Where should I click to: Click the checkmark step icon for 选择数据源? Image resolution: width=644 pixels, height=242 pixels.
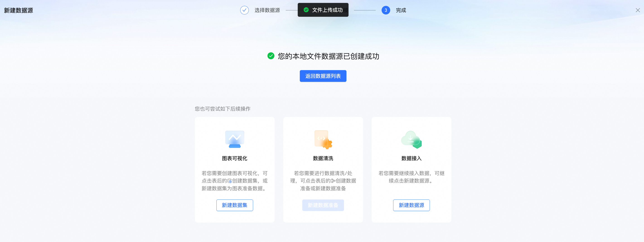[244, 10]
